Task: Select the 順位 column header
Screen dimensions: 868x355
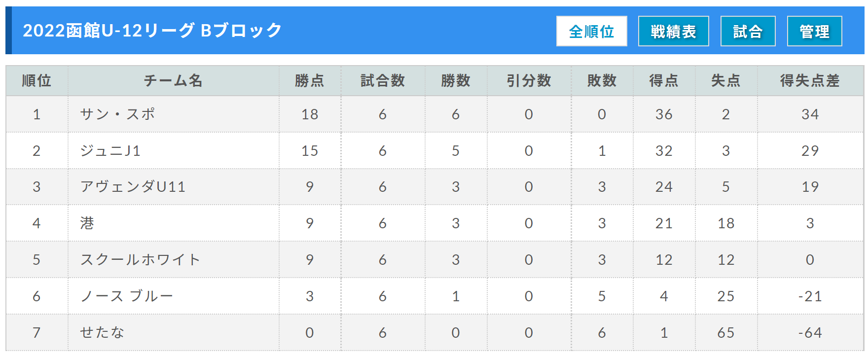Action: 37,80
